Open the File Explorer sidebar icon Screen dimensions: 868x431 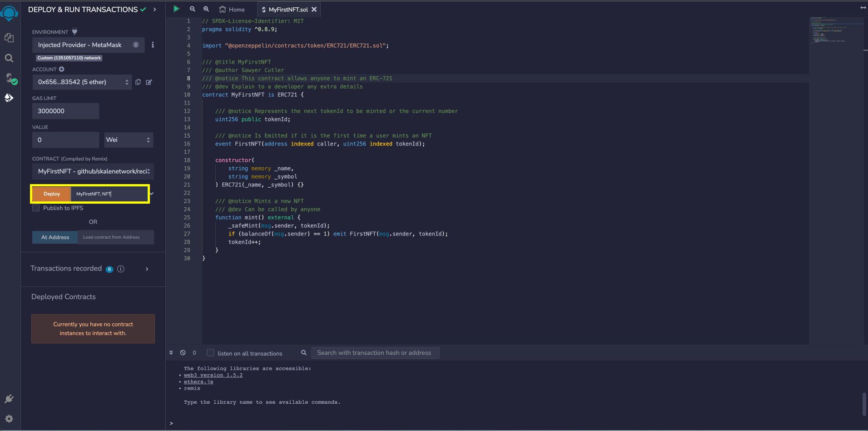coord(9,38)
